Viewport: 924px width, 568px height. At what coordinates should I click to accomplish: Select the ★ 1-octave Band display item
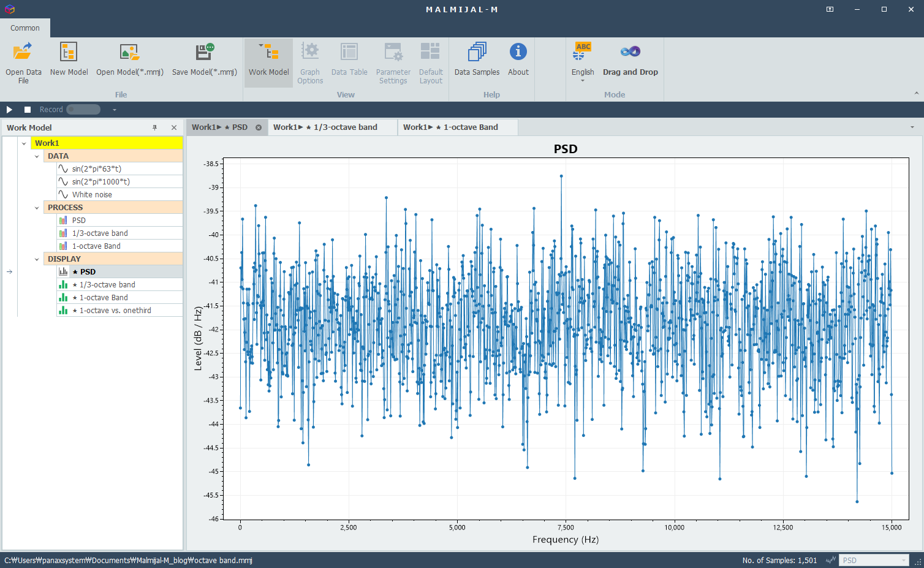(119, 297)
